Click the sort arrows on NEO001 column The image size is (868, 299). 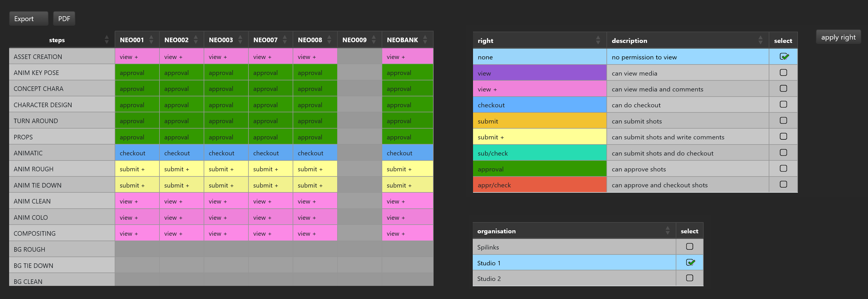(151, 40)
